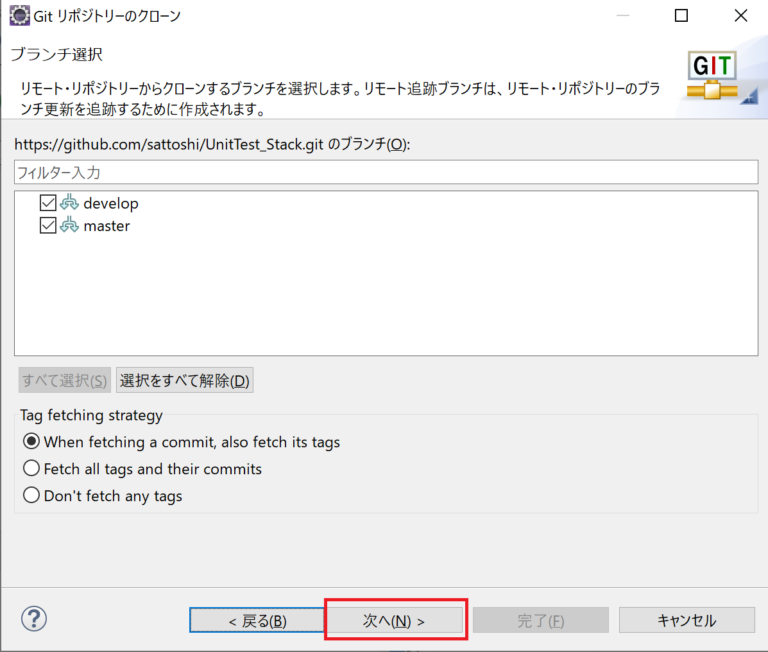768x652 pixels.
Task: Click the dialog's title bar application icon
Action: (x=19, y=17)
